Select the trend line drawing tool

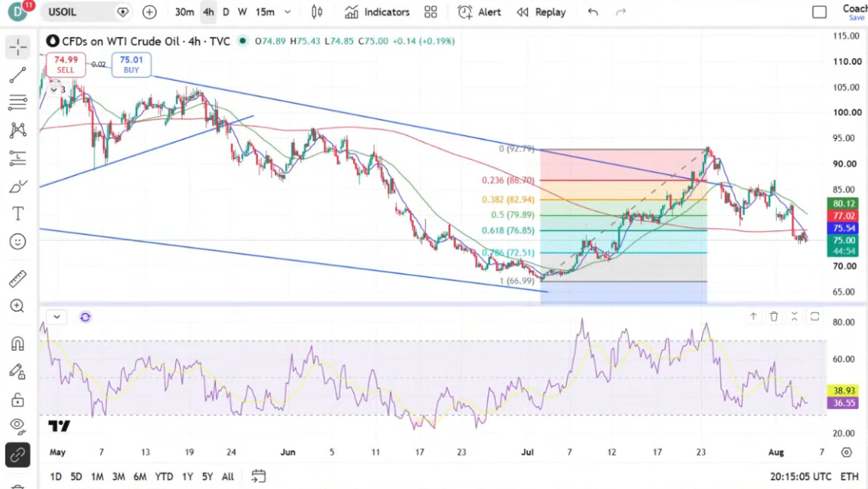tap(17, 75)
